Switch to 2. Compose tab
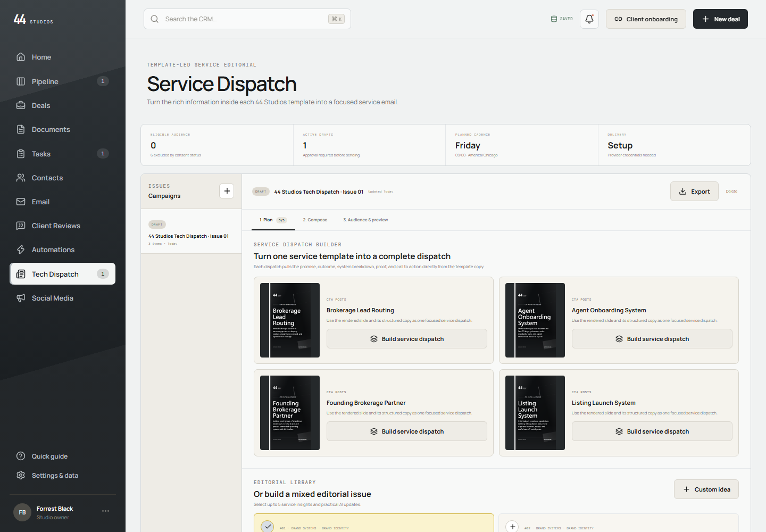 (315, 220)
